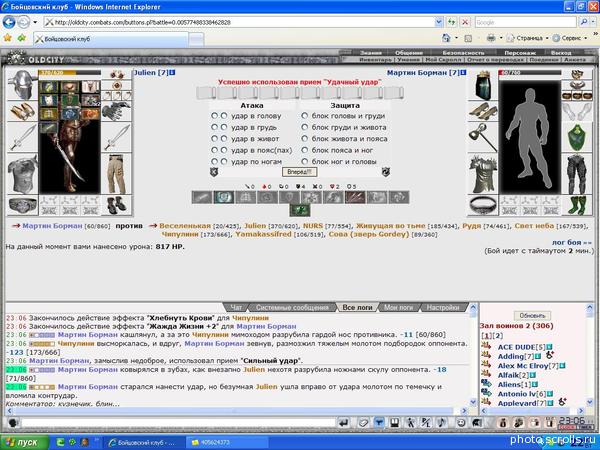
Task: Click the IE refresh page icon
Action: (452, 22)
